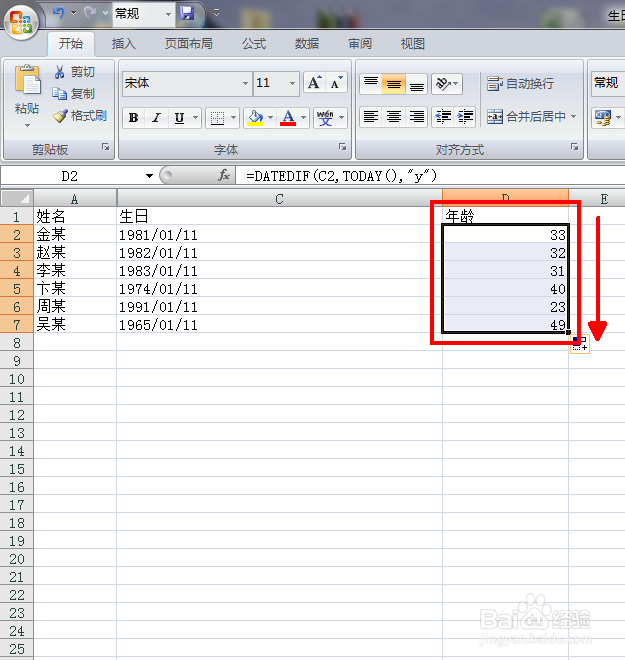Screen dimensions: 625x660
Task: Open the 审阅 tab
Action: [360, 43]
